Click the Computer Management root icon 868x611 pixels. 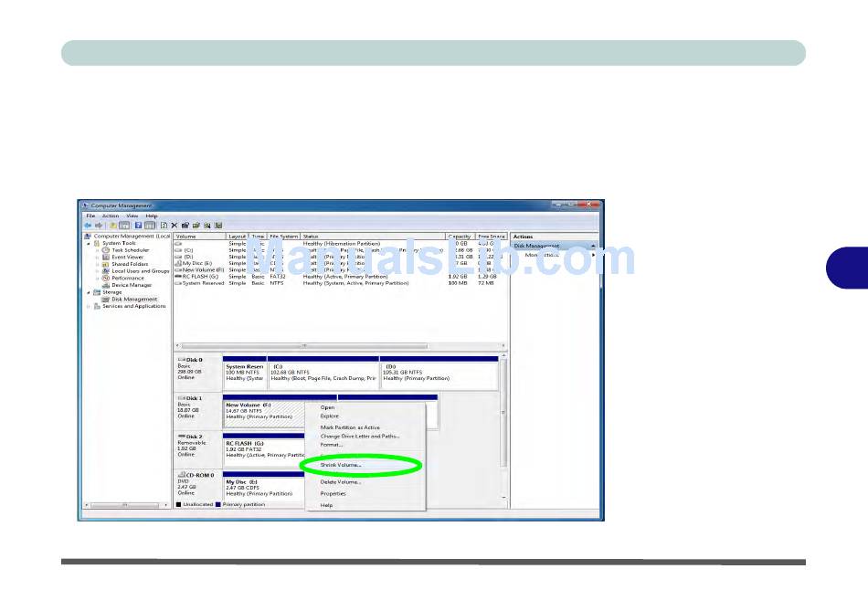pos(88,237)
